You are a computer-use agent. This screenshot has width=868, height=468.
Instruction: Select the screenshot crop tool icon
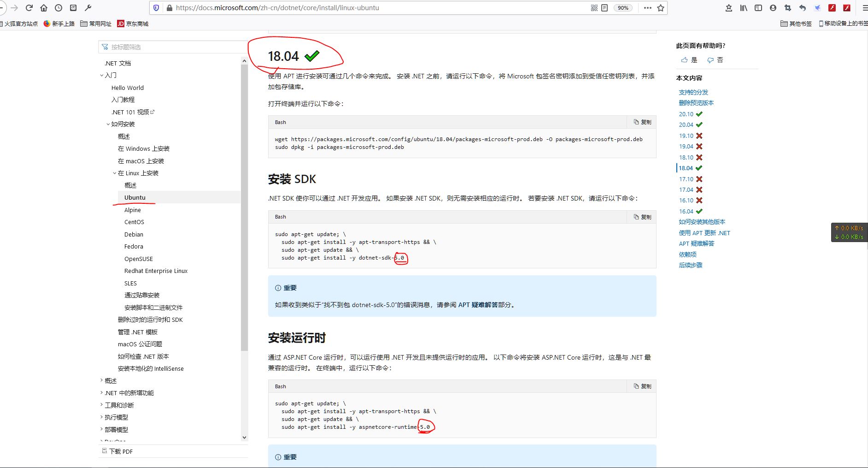tap(787, 8)
